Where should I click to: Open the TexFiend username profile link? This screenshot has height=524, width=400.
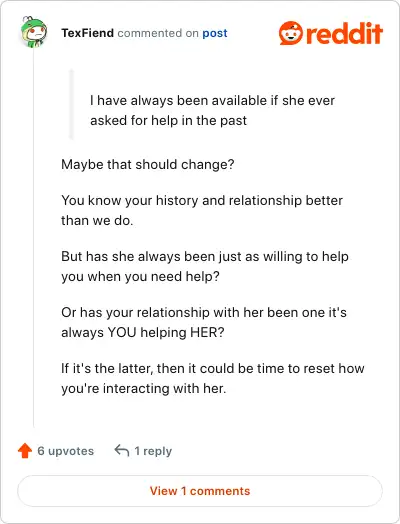[88, 33]
